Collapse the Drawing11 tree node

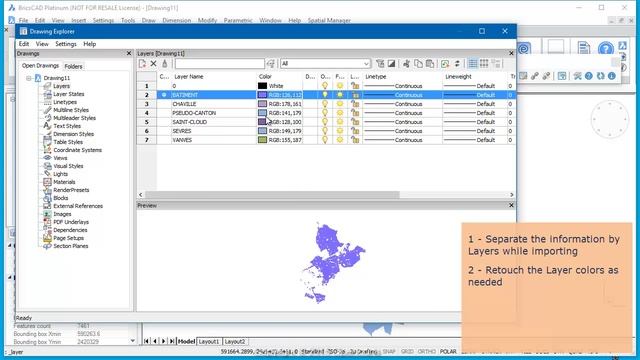click(29, 78)
